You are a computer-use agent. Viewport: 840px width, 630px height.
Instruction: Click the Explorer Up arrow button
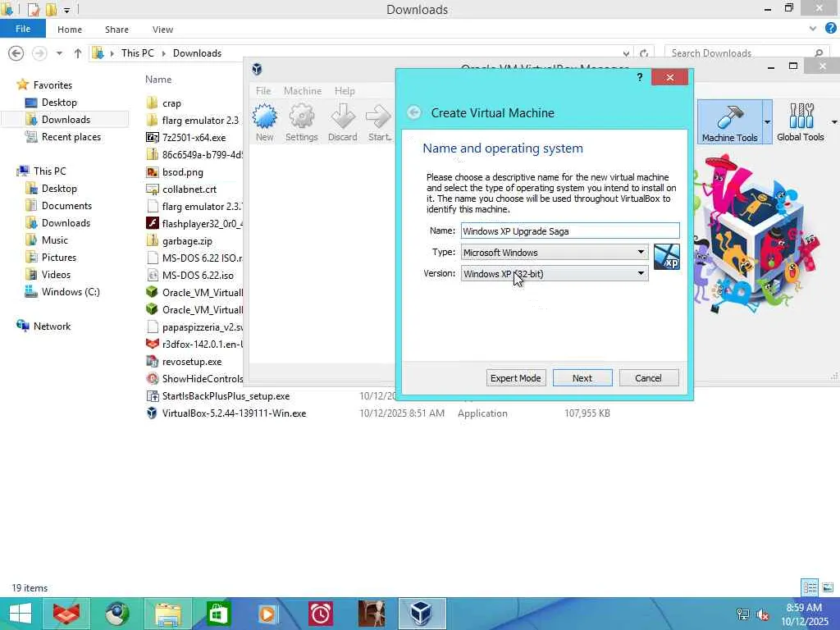pos(78,53)
